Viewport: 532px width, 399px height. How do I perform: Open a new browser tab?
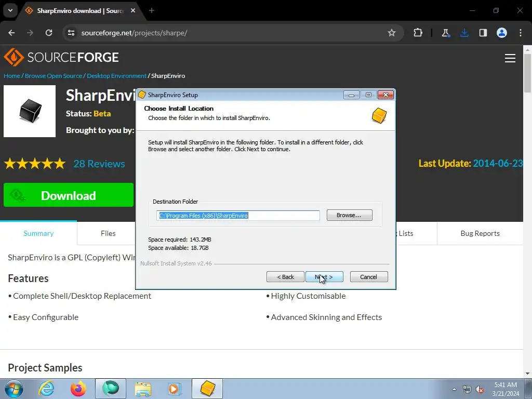(152, 10)
